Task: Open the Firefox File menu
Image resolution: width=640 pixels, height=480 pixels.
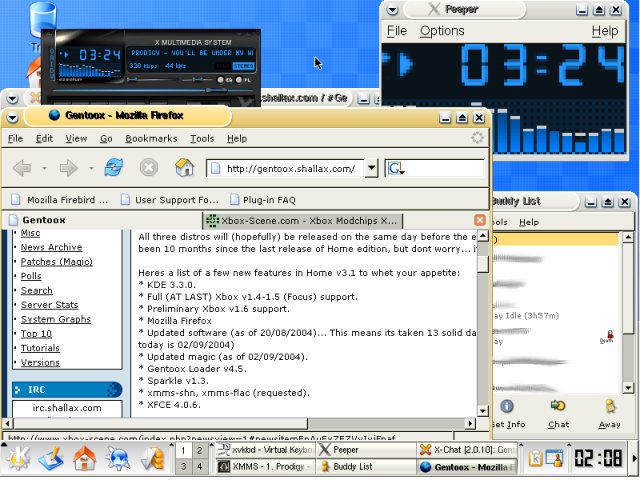Action: click(15, 139)
